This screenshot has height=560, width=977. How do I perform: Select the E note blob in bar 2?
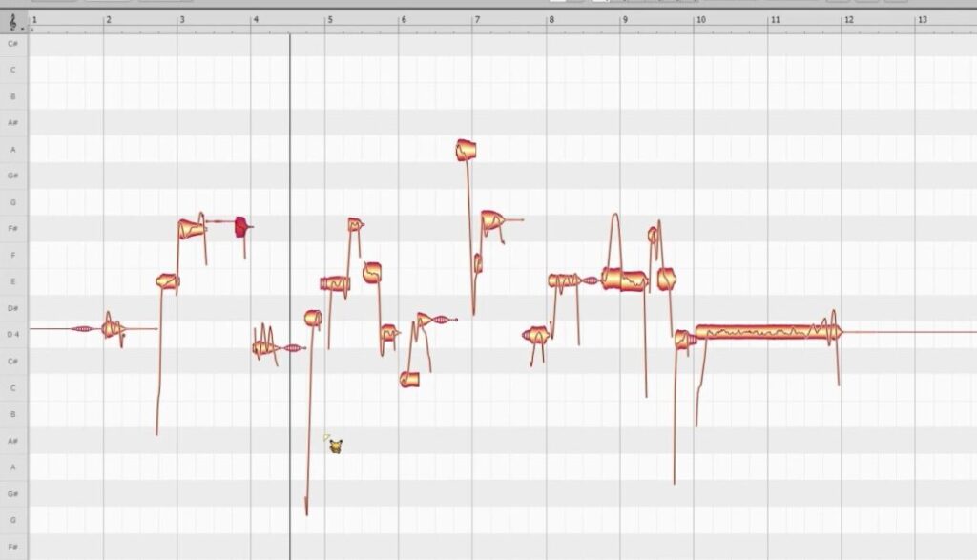(x=167, y=281)
